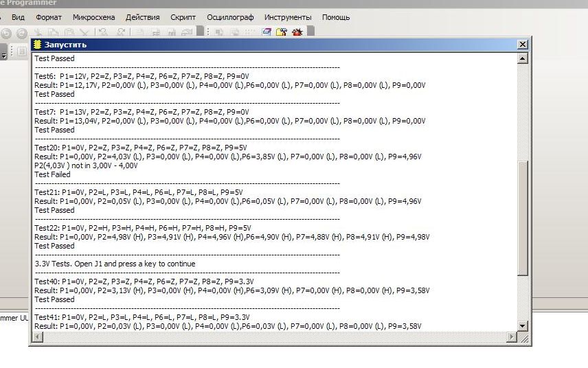Click the red bug debug icon
Screen dimensions: 588x368
[x=297, y=32]
